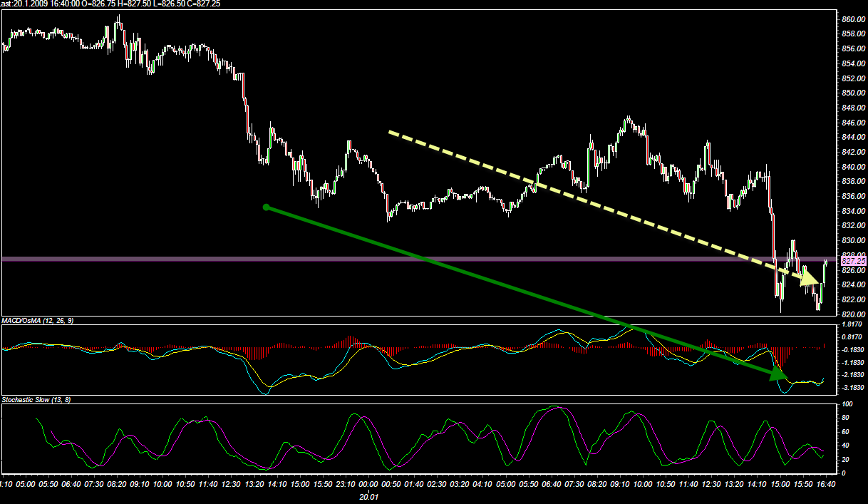Screen dimensions: 868x504
Task: Click the 01:40 time axis label
Action: pyautogui.click(x=414, y=484)
